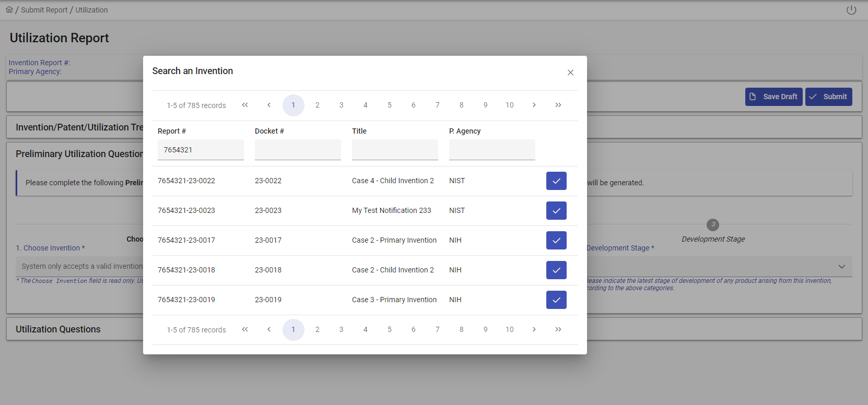Go to last page in top pagination
The height and width of the screenshot is (405, 868).
558,105
